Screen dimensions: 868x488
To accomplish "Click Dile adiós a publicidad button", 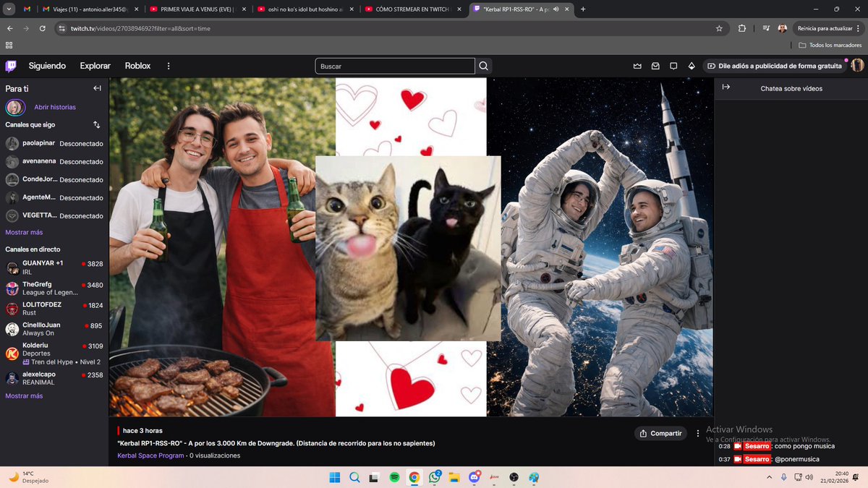I will click(775, 66).
